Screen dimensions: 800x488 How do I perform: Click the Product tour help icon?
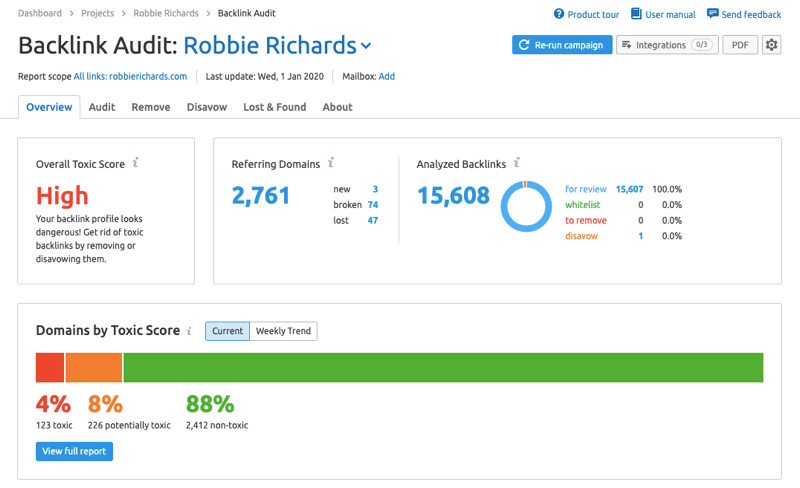click(x=559, y=14)
